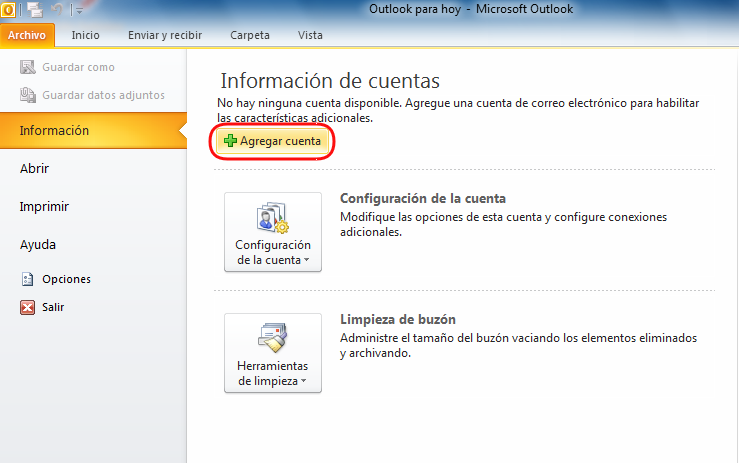Click the Agregar cuenta button

coord(272,141)
